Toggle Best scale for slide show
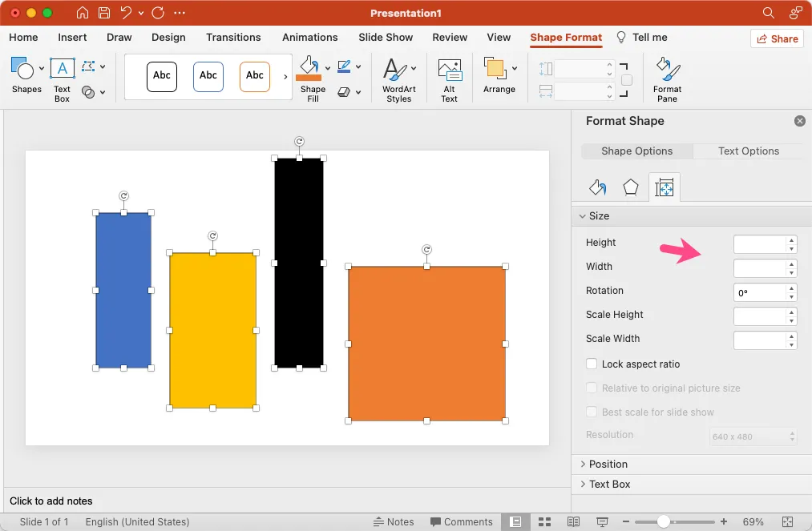 tap(591, 412)
